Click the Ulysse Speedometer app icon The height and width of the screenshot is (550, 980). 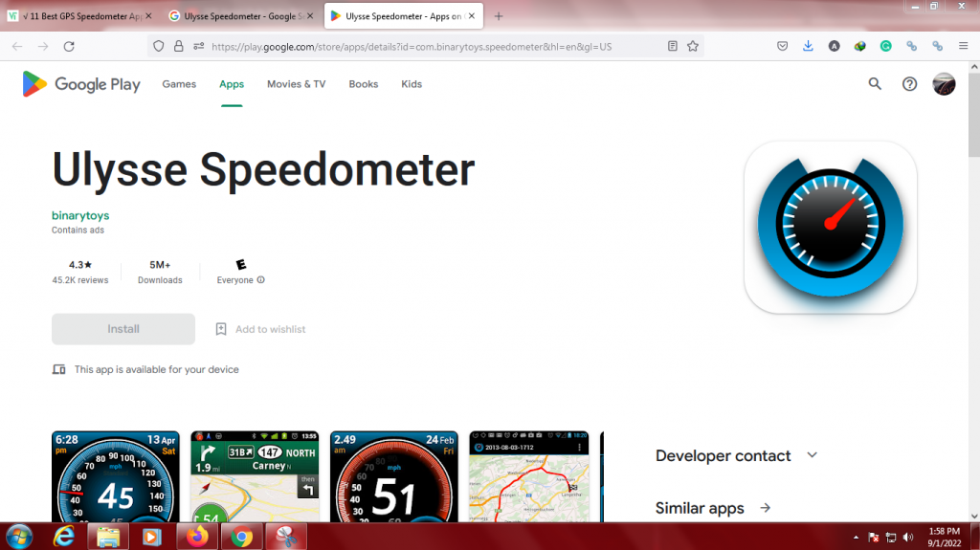click(830, 227)
